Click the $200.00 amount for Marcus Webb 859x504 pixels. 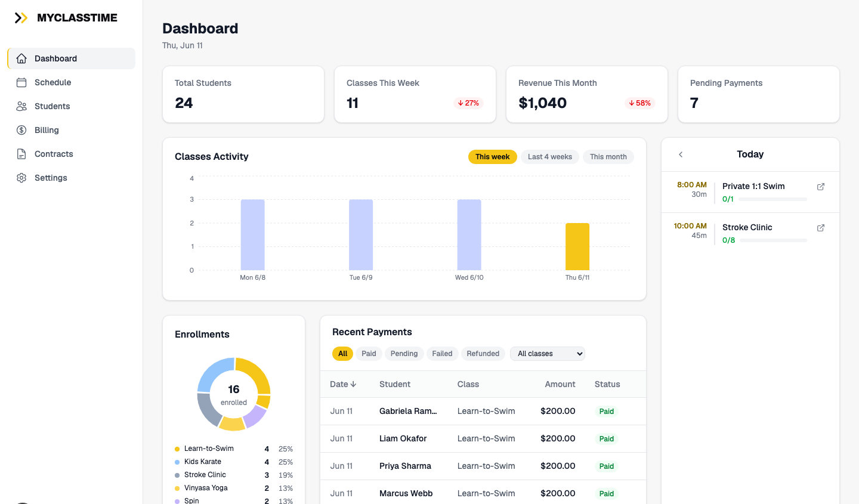558,493
